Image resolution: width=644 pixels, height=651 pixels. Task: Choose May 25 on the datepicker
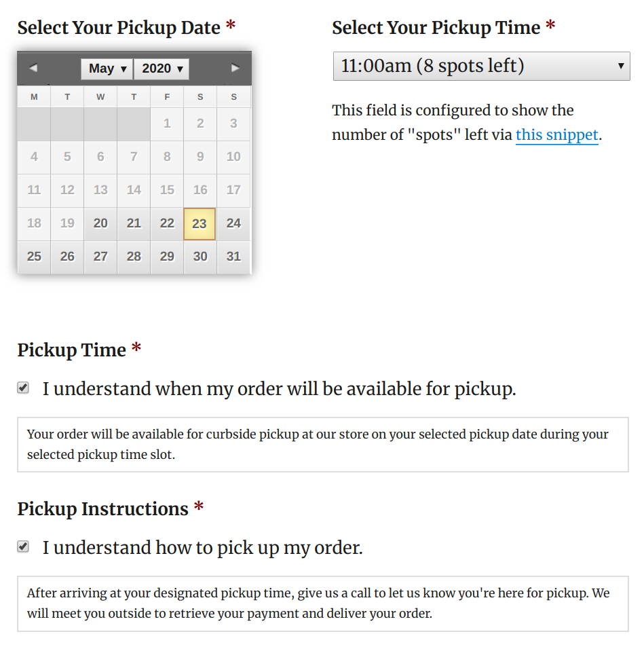pyautogui.click(x=34, y=257)
